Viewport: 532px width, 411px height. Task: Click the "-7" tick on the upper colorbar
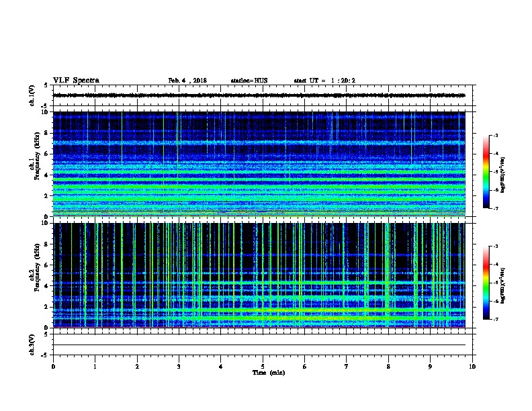496,208
